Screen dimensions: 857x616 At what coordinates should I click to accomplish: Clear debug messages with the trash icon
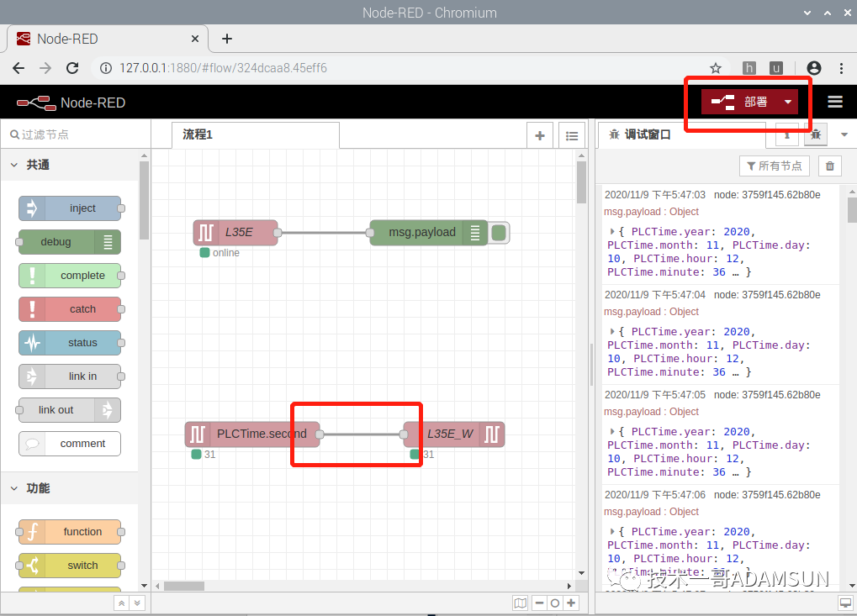pos(829,166)
